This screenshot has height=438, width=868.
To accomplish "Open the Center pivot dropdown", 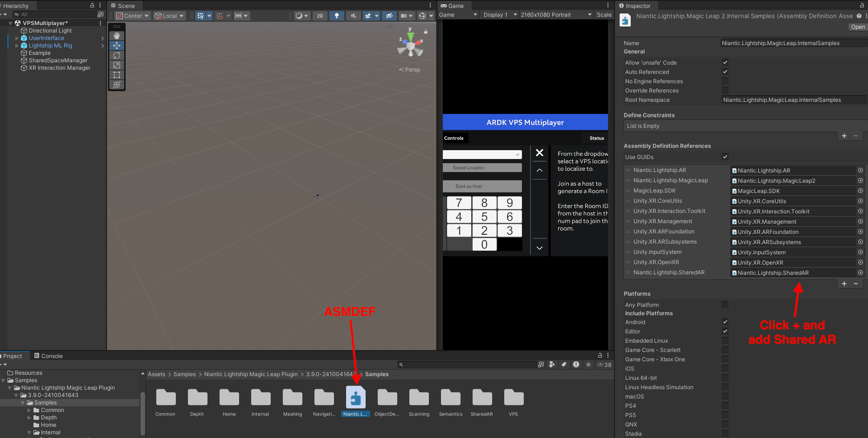I will coord(133,16).
